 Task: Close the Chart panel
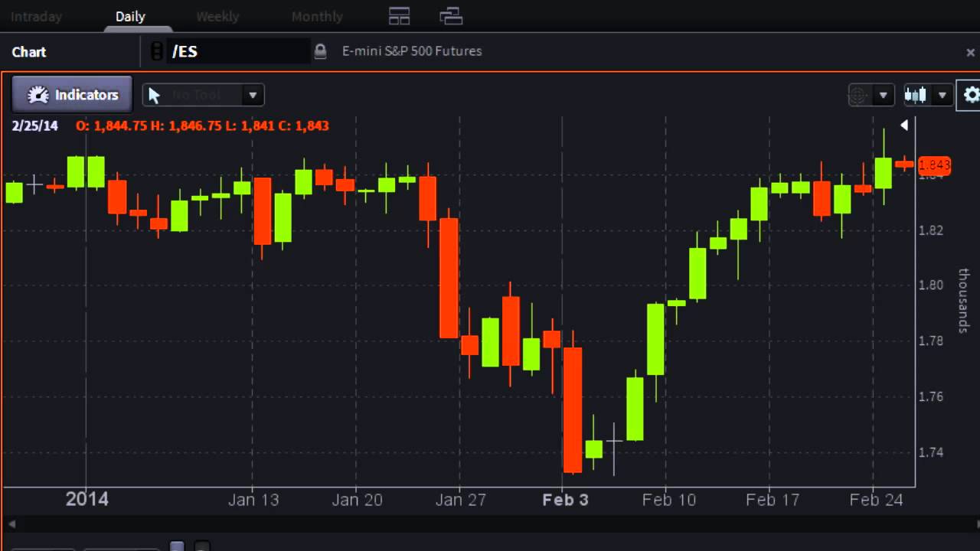(971, 52)
